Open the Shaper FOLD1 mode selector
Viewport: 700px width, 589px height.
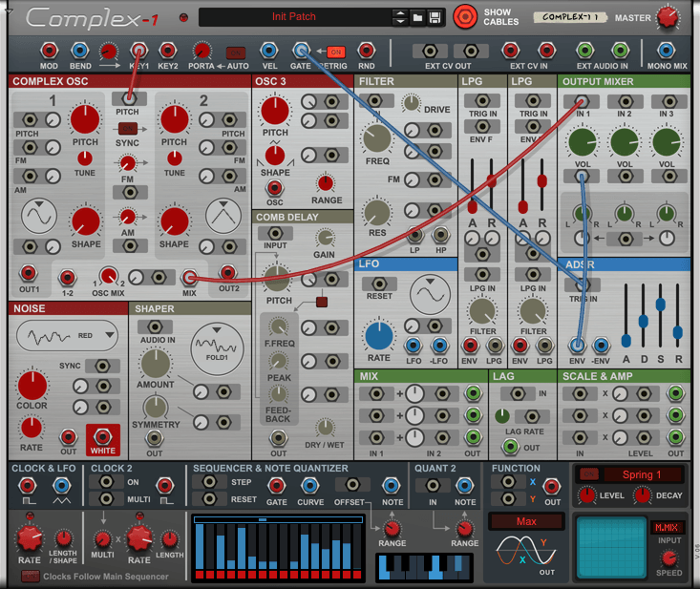tap(217, 349)
